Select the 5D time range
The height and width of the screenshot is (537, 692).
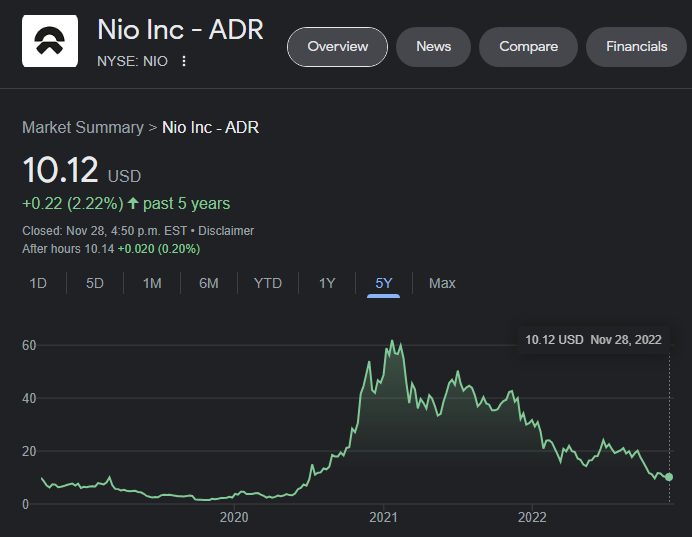pyautogui.click(x=95, y=283)
